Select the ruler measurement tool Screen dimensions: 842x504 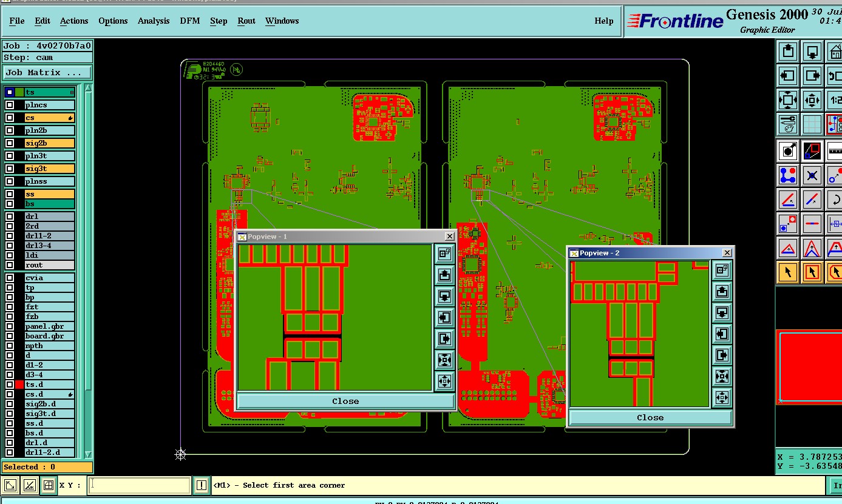pyautogui.click(x=835, y=150)
